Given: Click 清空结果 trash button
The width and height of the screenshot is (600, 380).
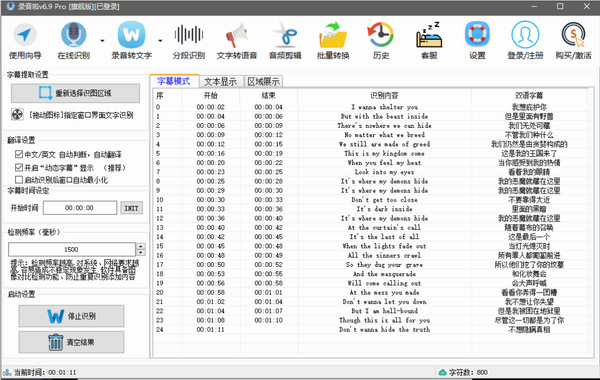Looking at the screenshot, I should (x=72, y=342).
